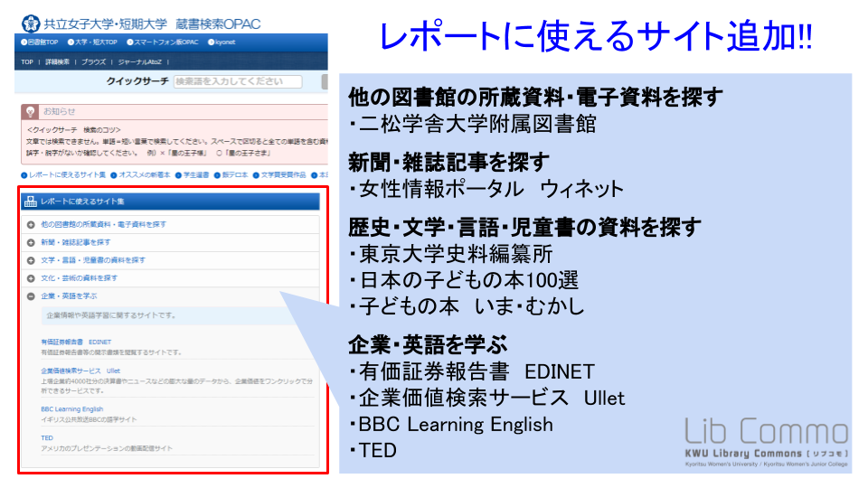Expand 新聞・雑誌記事を探す section

click(x=31, y=242)
